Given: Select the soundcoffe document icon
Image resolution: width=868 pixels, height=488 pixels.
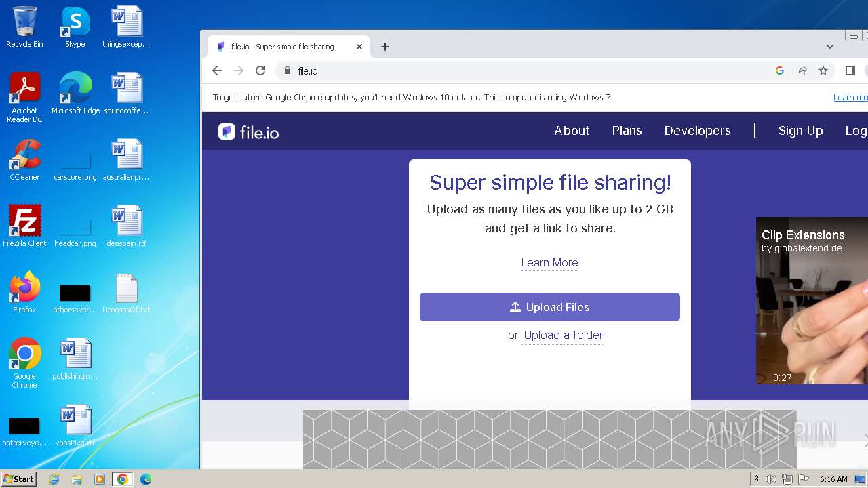Looking at the screenshot, I should (x=126, y=94).
